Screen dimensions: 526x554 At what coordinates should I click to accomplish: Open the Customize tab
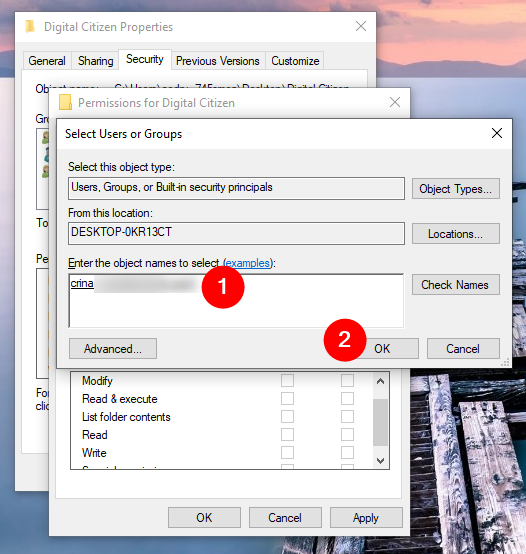(x=295, y=61)
